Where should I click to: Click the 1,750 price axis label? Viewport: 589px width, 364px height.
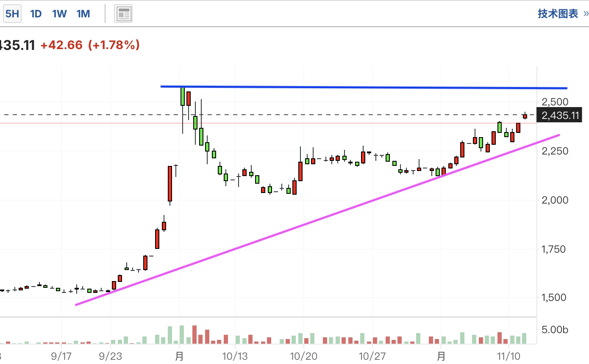click(x=554, y=249)
